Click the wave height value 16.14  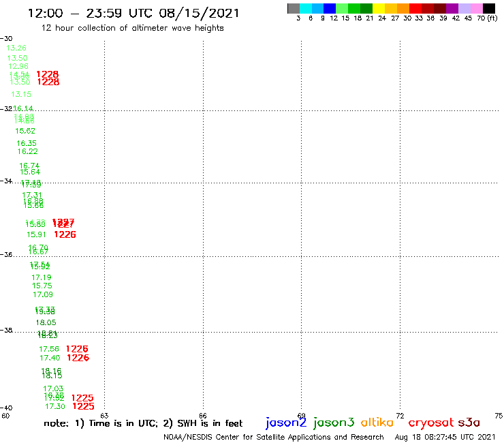point(23,108)
